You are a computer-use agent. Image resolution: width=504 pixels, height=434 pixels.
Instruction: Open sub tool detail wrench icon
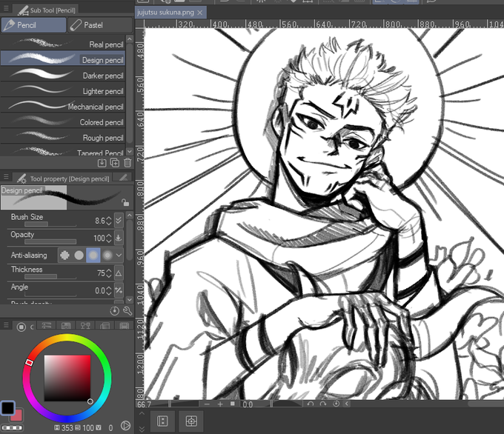click(127, 310)
